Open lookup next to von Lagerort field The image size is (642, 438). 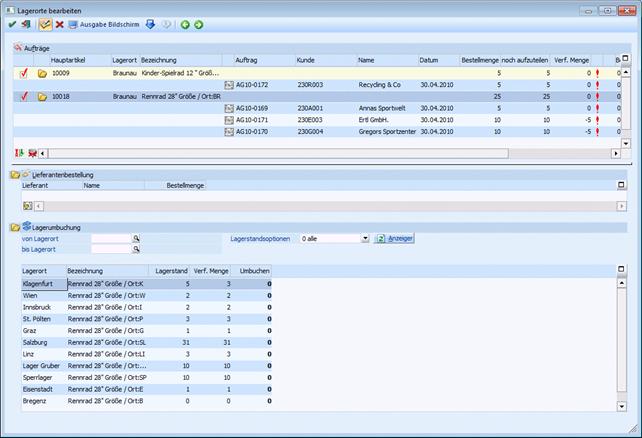(136, 239)
